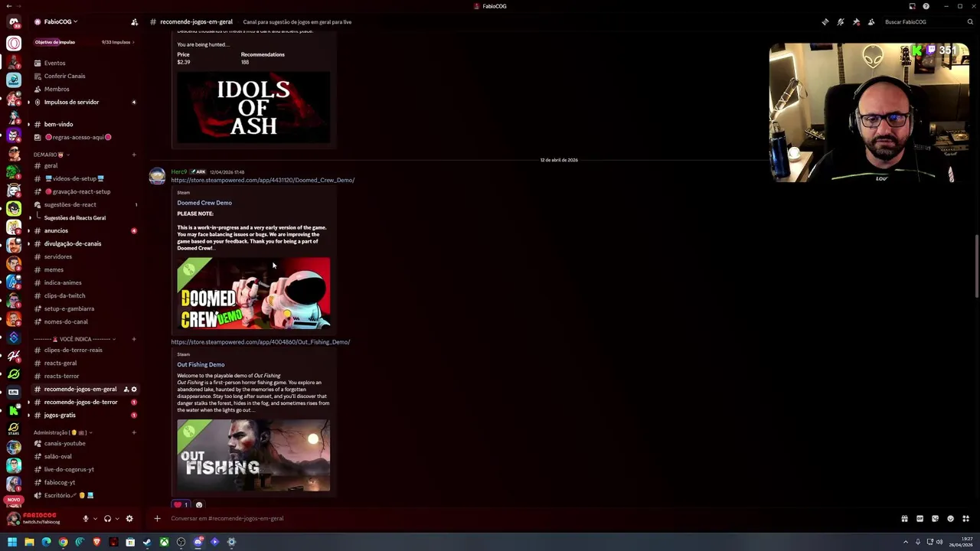The height and width of the screenshot is (551, 980).
Task: Open the Objetivo de impulso boost bar
Action: pyautogui.click(x=84, y=42)
